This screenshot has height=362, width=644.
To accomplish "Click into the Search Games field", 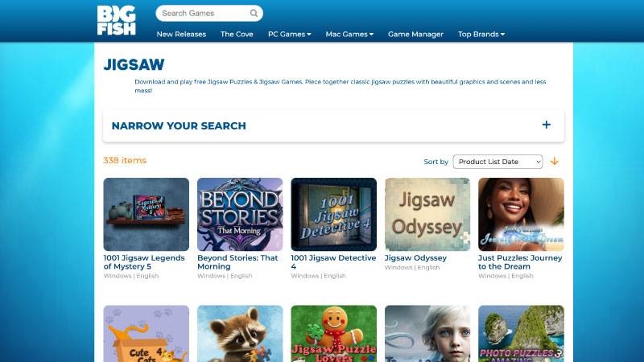I will coord(203,14).
